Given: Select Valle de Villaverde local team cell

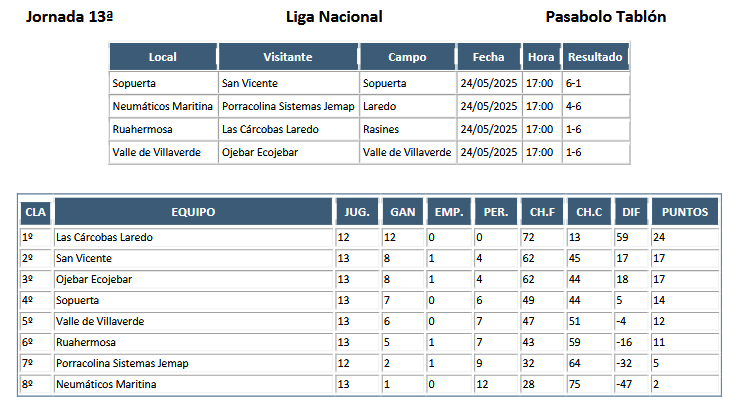Looking at the screenshot, I should coord(163,153).
